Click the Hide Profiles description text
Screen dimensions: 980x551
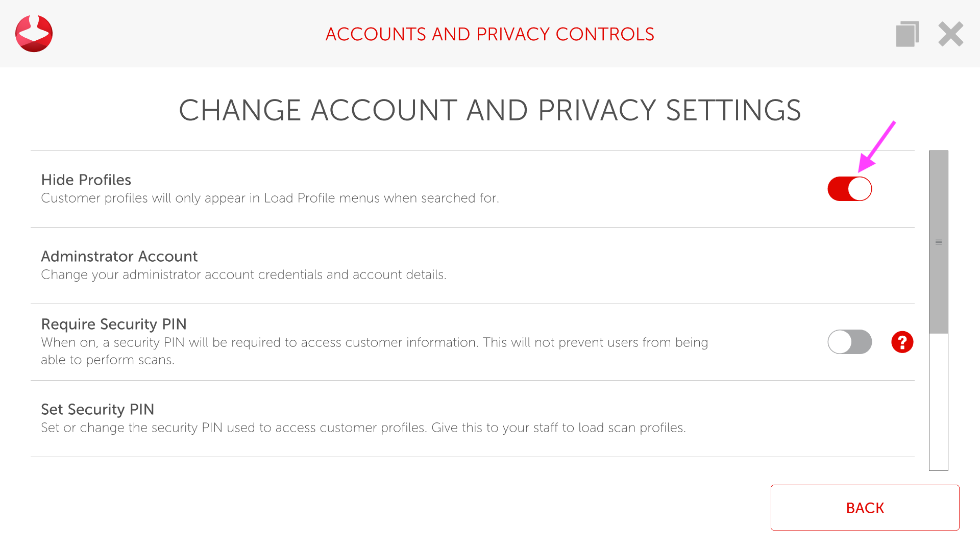coord(269,198)
